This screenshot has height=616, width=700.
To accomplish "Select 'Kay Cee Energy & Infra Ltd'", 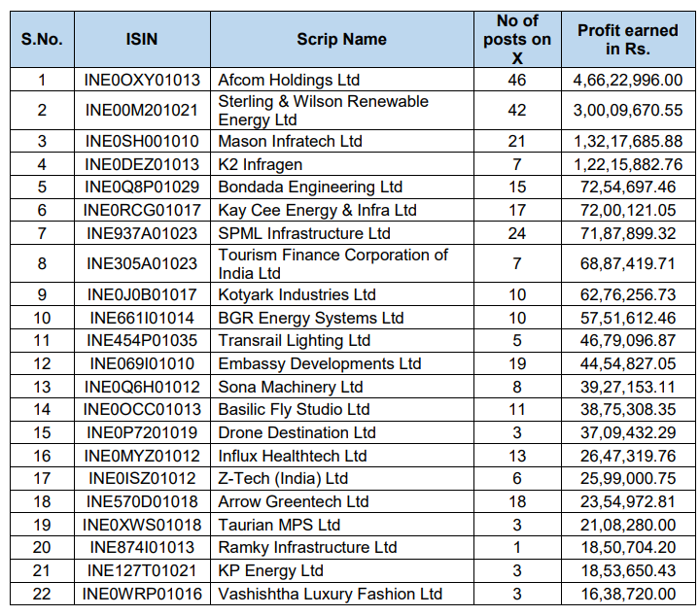I will [317, 210].
